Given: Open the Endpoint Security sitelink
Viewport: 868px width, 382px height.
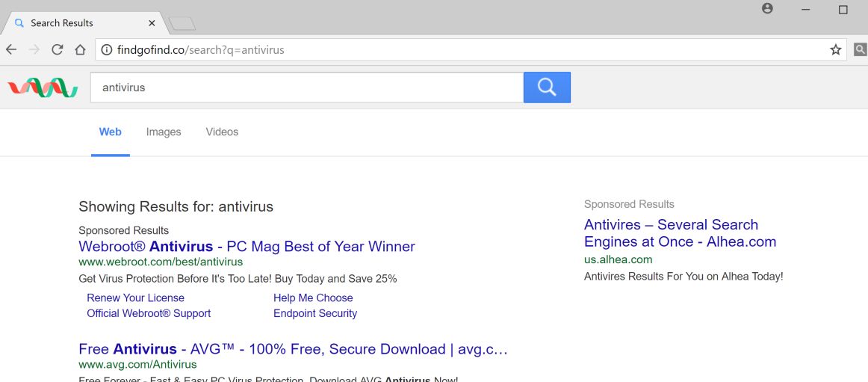Looking at the screenshot, I should [315, 313].
